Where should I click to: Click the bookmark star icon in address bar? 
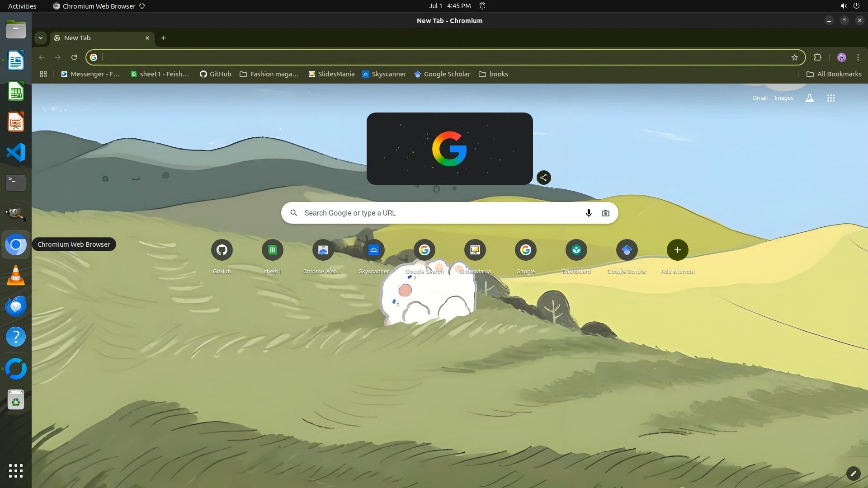(794, 57)
